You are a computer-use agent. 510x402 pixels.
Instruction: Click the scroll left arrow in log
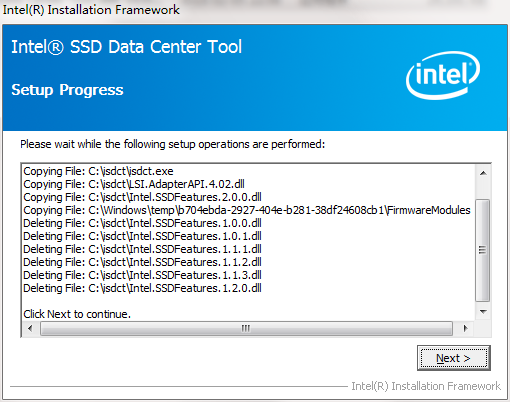pyautogui.click(x=30, y=328)
